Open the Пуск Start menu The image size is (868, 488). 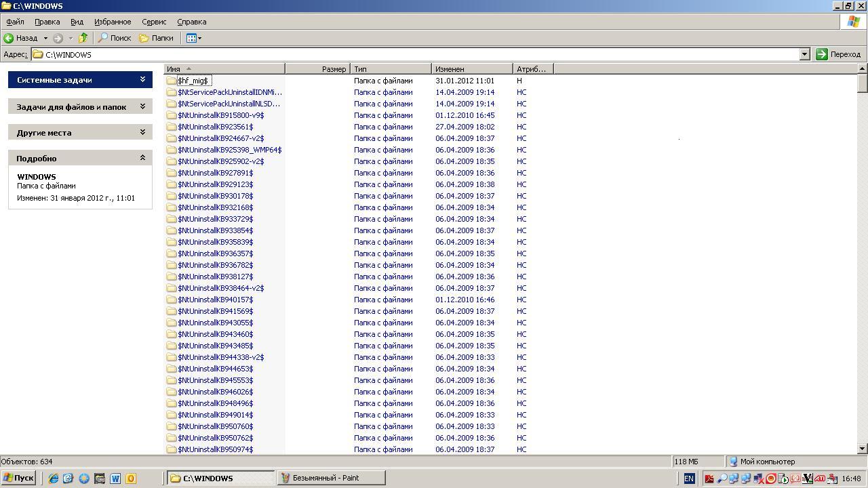click(x=18, y=478)
